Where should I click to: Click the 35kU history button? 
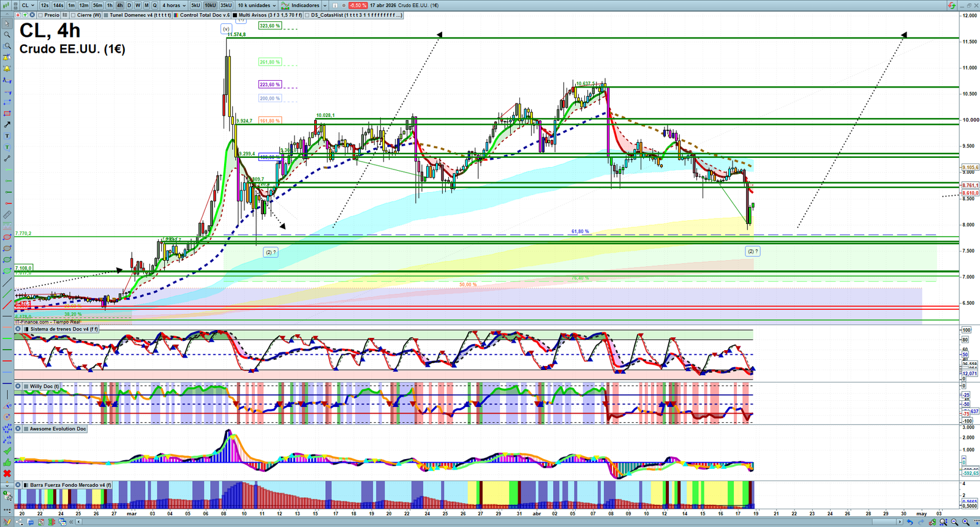coord(226,6)
